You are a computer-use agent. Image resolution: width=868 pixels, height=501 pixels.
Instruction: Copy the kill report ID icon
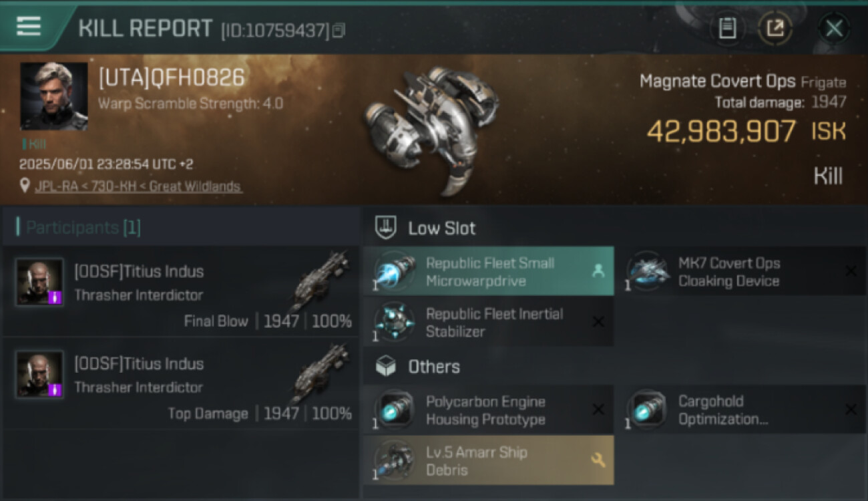(339, 31)
